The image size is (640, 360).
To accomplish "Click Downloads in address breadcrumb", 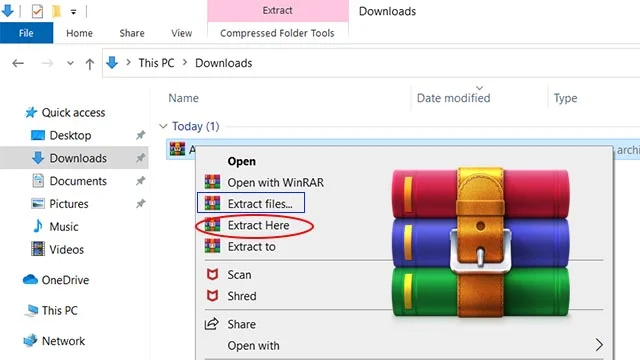I will pos(223,63).
